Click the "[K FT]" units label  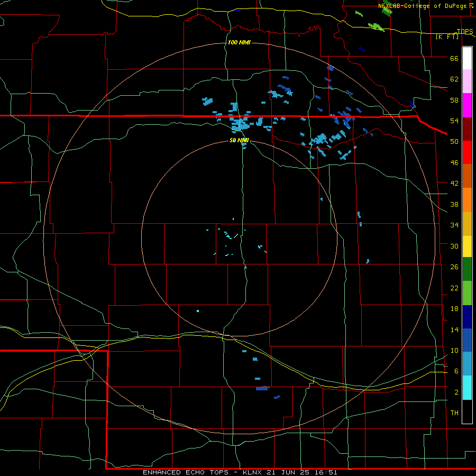pyautogui.click(x=447, y=37)
